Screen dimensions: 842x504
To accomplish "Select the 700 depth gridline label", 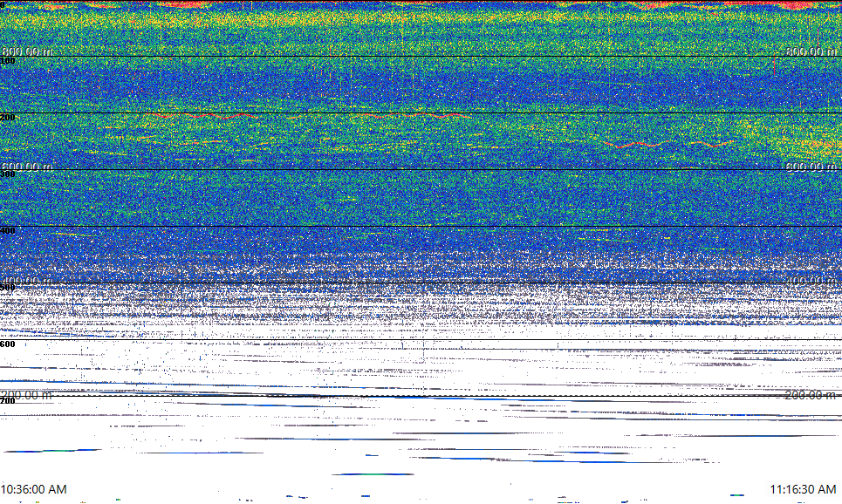I will click(x=8, y=401).
